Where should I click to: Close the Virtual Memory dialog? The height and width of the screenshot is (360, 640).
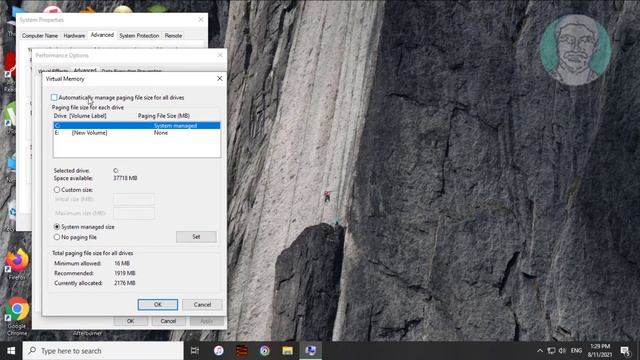coord(220,78)
